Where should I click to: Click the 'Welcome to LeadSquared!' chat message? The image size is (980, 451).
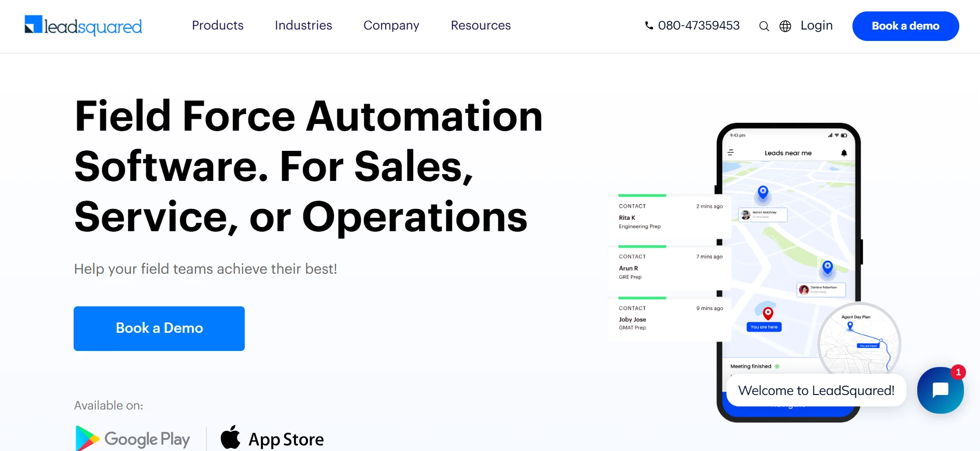[x=816, y=390]
